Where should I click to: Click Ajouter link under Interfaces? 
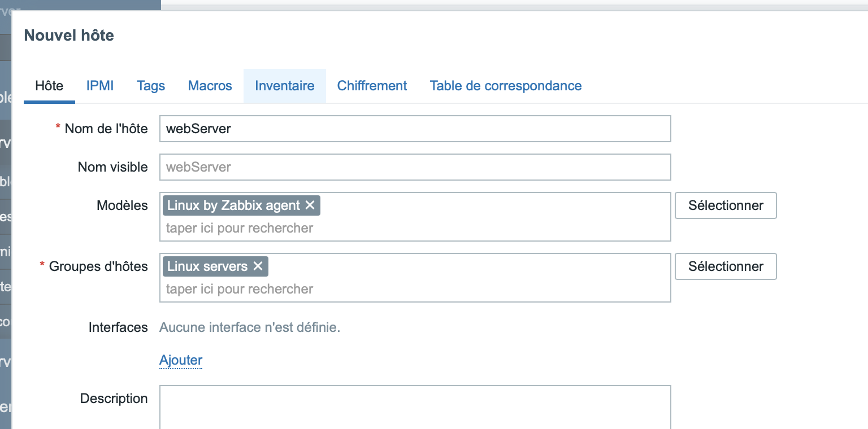pyautogui.click(x=181, y=360)
